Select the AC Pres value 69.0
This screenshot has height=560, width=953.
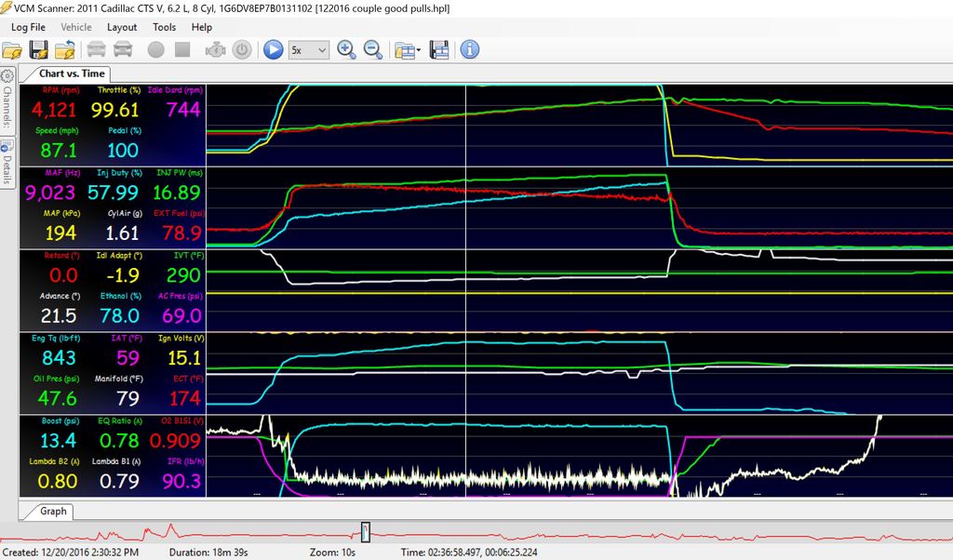(181, 316)
